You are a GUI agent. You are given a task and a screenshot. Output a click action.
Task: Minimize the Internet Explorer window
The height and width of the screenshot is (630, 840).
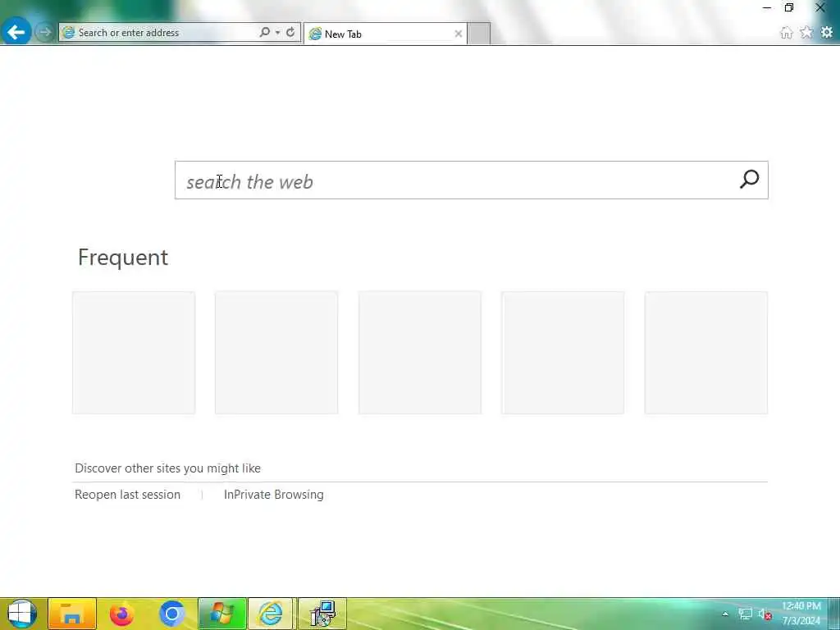[x=767, y=7]
